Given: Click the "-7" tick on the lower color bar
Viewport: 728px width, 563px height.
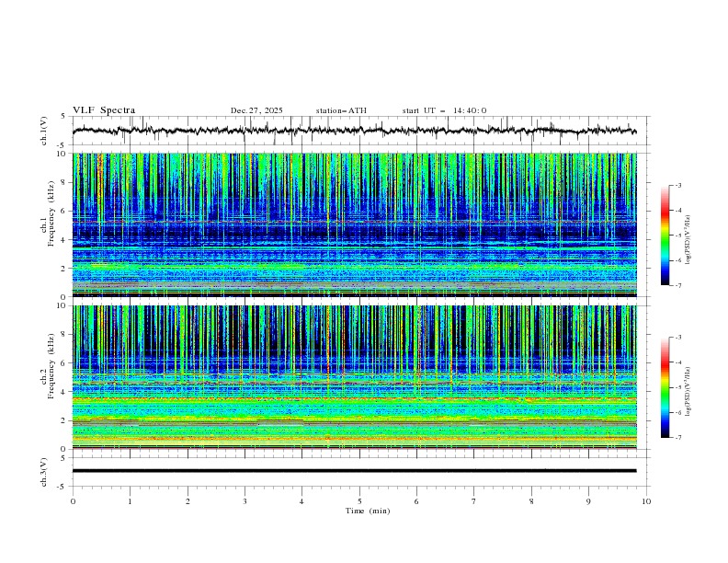Looking at the screenshot, I should pyautogui.click(x=677, y=438).
